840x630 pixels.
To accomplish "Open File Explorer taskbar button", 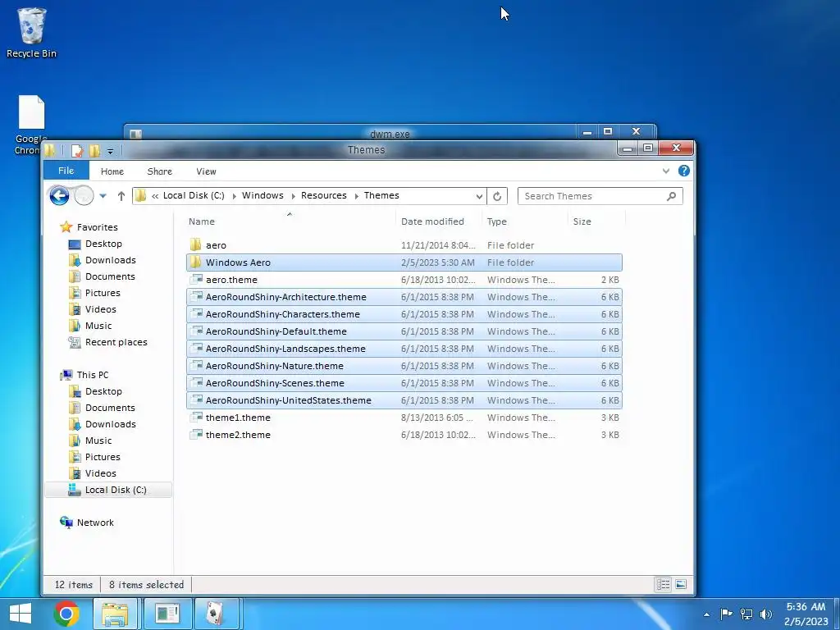I will click(115, 614).
